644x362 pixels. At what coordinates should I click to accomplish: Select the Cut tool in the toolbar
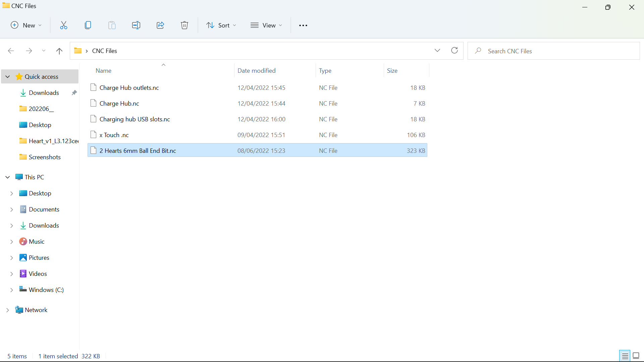pos(63,25)
